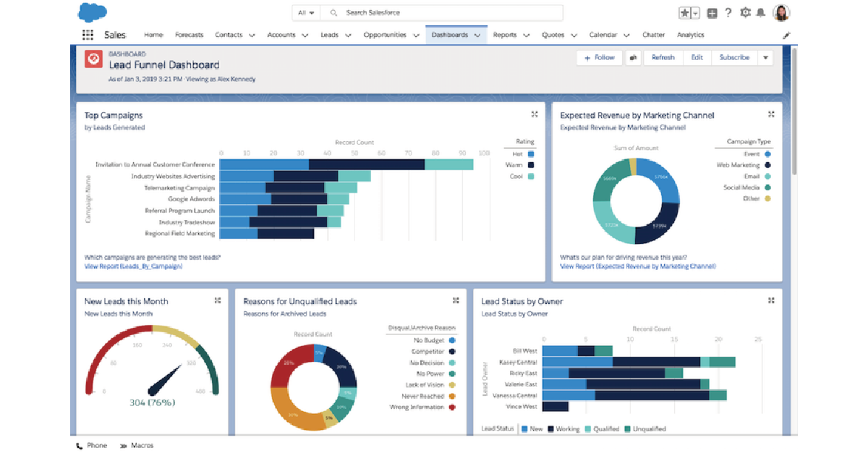The image size is (868, 456).
Task: Open View Report (Leads_By_Campaign) link
Action: point(134,266)
